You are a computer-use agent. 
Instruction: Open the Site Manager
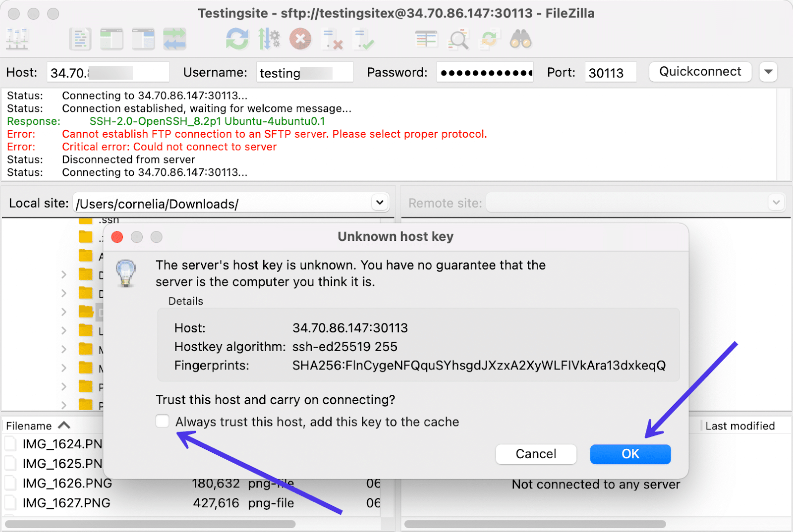click(x=16, y=39)
